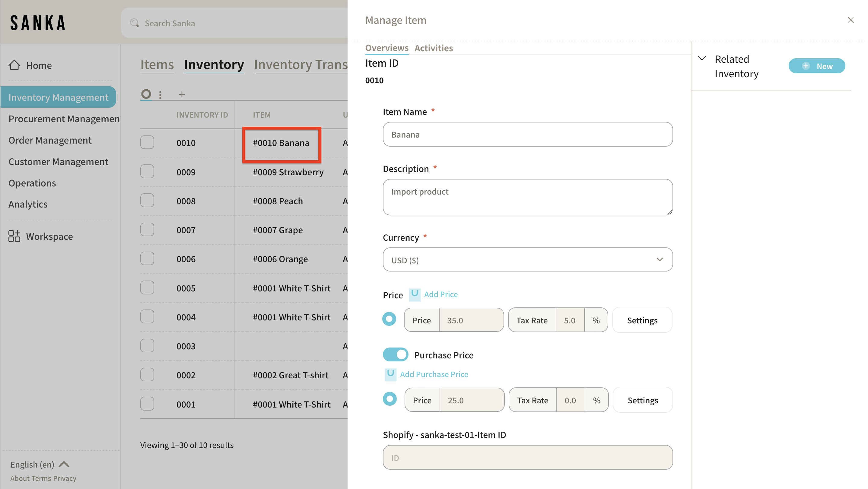Click the plus icon to add view
This screenshot has height=489, width=868.
click(182, 94)
